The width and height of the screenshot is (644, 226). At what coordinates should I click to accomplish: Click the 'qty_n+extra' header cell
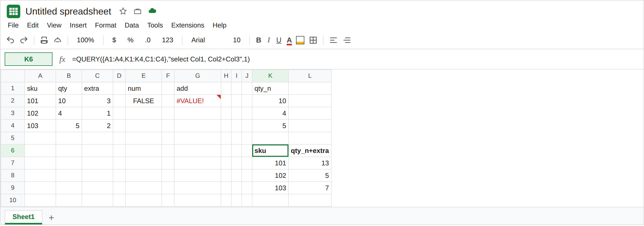(310, 151)
